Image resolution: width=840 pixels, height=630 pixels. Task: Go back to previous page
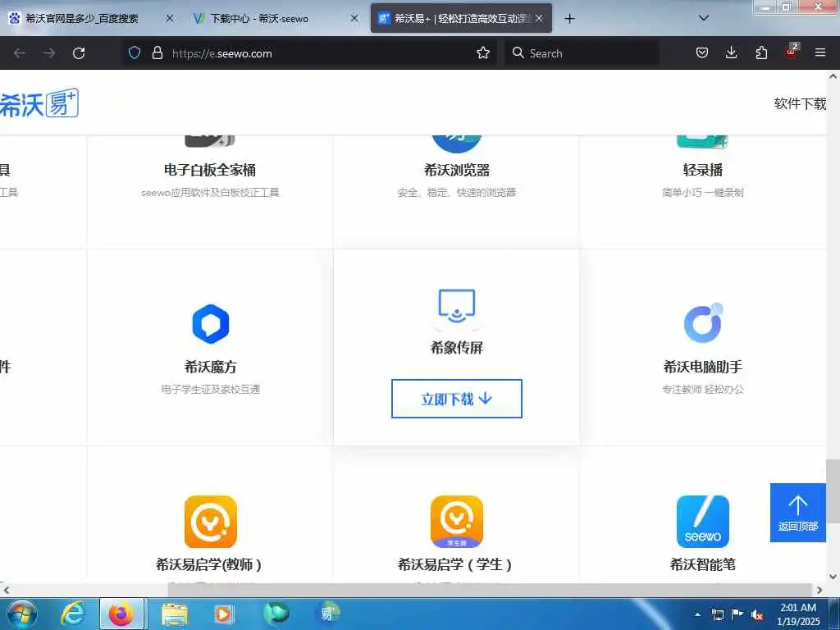[x=20, y=53]
